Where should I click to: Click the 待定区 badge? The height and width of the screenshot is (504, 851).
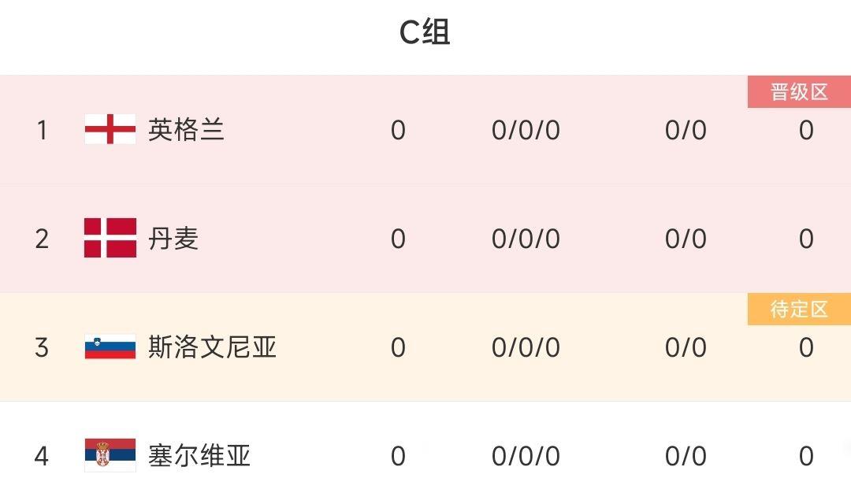click(799, 309)
